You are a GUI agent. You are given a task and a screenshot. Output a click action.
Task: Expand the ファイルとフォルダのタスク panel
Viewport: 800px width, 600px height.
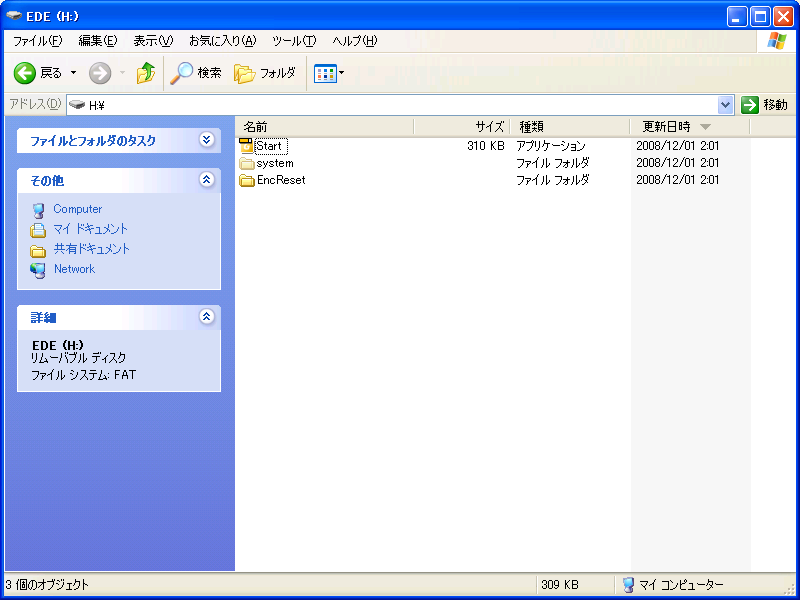click(206, 140)
